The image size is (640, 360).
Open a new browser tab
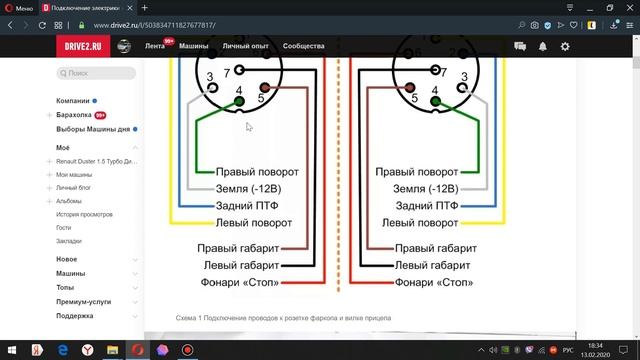point(144,7)
